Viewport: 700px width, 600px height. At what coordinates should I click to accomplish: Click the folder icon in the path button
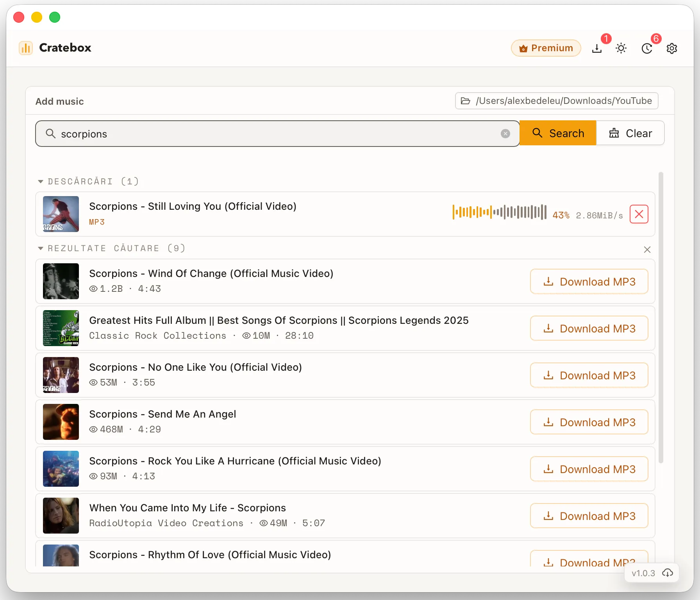(x=466, y=101)
